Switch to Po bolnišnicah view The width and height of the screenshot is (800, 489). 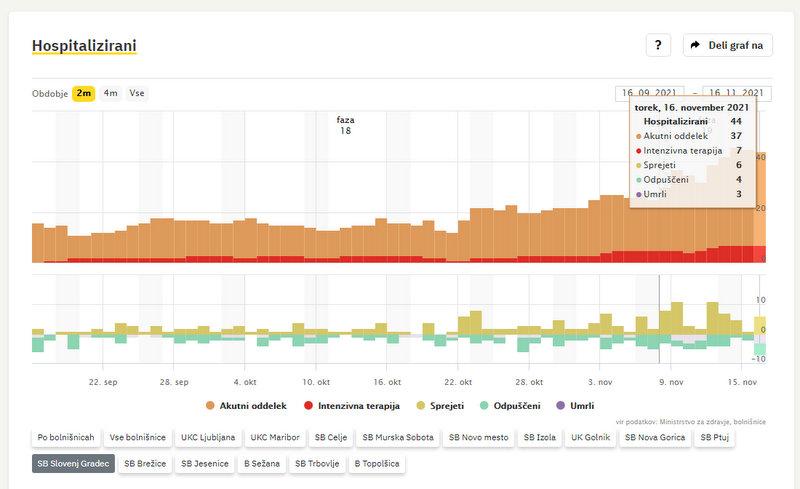(66, 437)
